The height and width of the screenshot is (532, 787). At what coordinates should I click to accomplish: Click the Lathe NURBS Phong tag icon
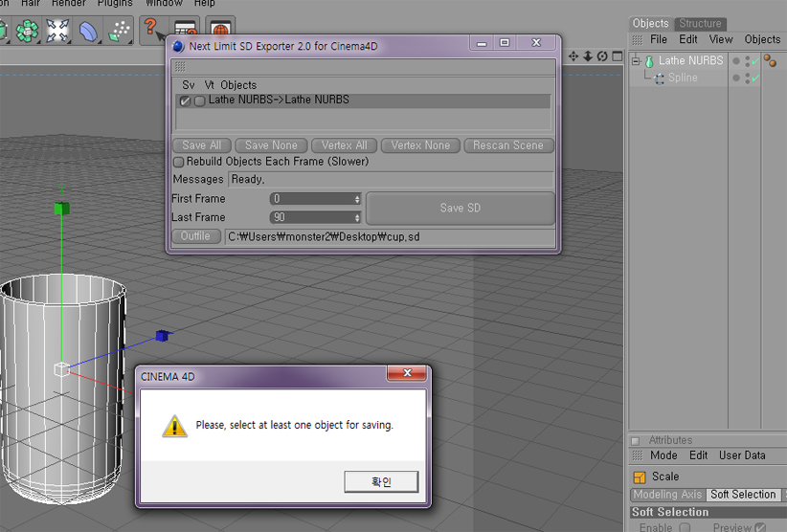tap(770, 60)
